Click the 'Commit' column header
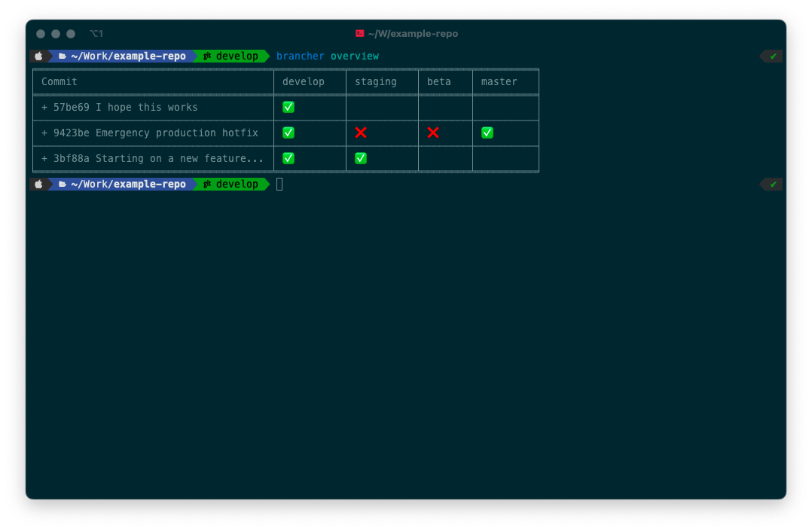The image size is (812, 531). (x=59, y=81)
